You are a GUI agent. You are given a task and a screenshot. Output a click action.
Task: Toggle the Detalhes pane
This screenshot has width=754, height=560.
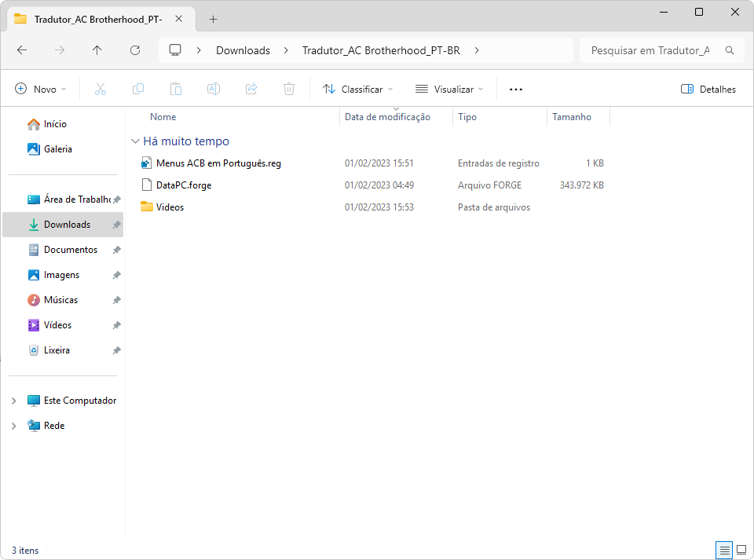coord(708,90)
